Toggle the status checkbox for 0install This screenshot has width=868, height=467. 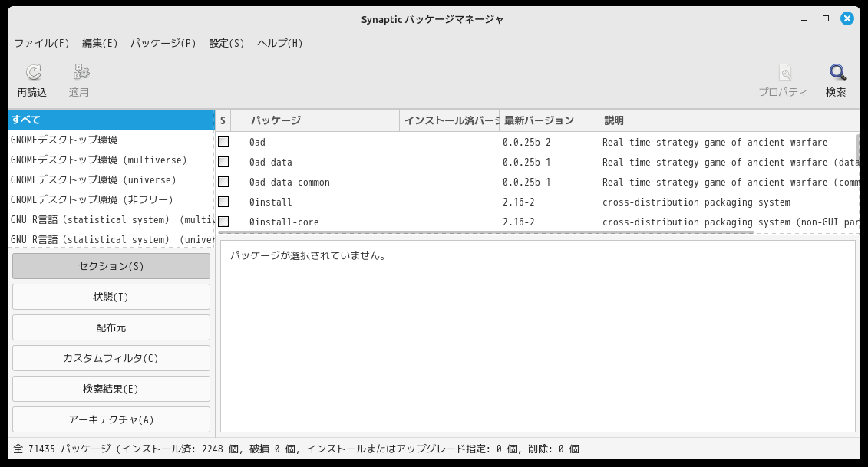tap(223, 202)
